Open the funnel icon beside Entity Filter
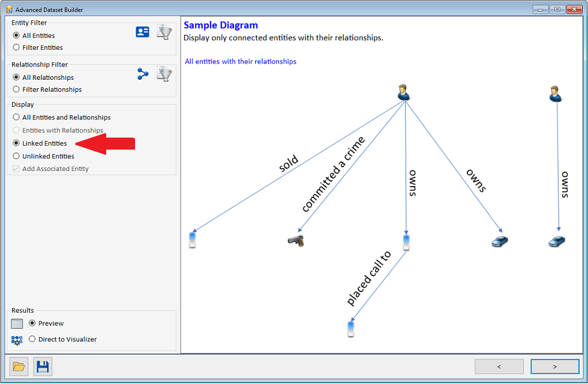Viewport: 588px width, 384px height. [163, 31]
